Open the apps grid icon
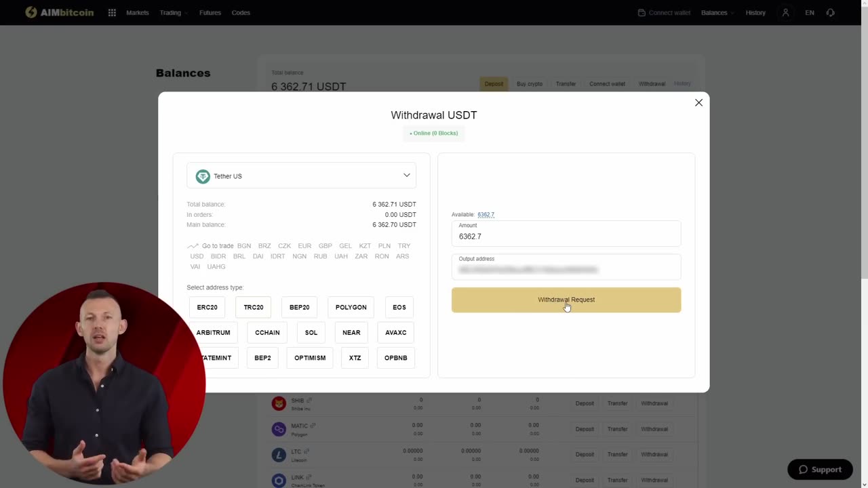868x488 pixels. pyautogui.click(x=112, y=12)
